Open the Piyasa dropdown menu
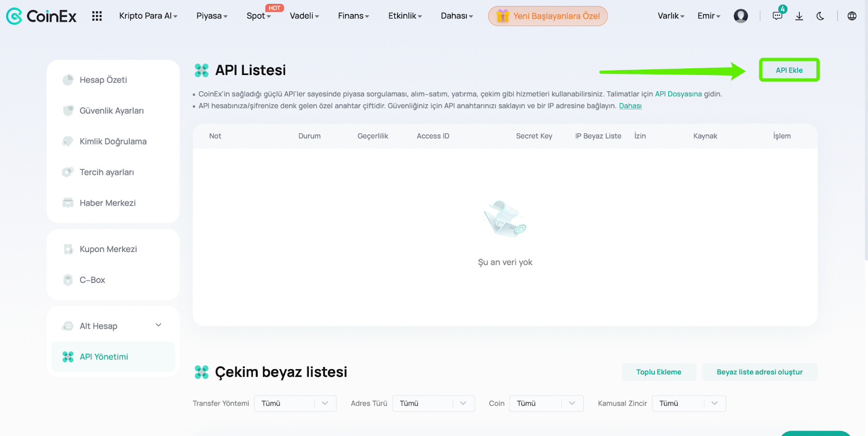868x436 pixels. click(212, 16)
